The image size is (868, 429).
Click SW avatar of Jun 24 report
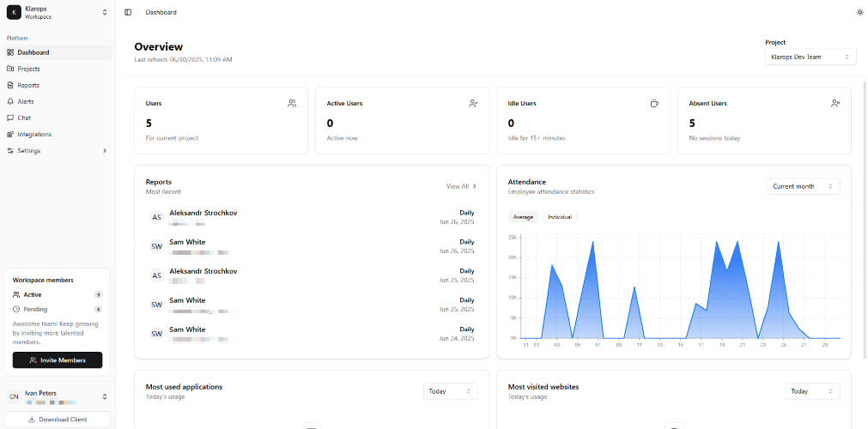156,333
